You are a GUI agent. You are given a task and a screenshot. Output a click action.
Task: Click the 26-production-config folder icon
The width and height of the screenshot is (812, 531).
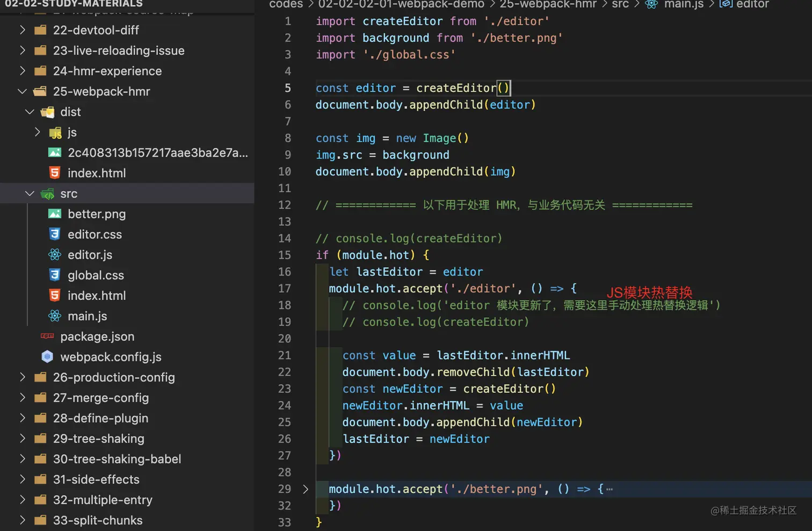tap(40, 377)
